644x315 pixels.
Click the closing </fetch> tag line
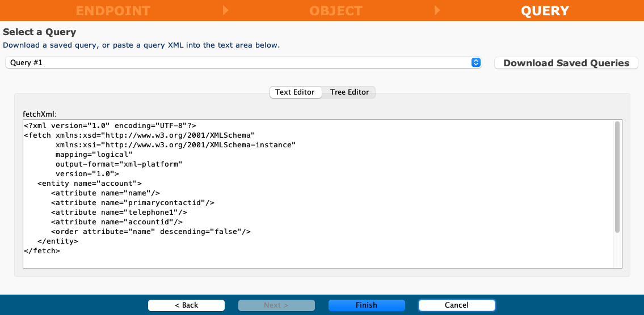tap(42, 250)
